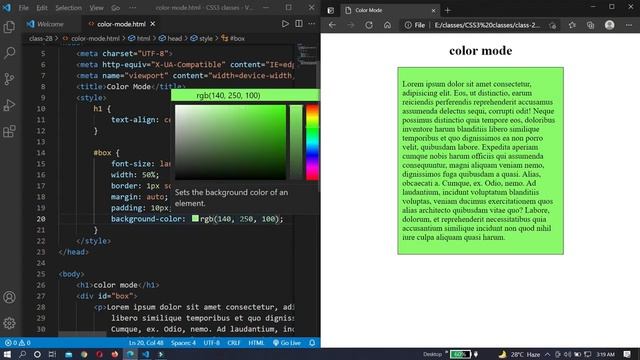The height and width of the screenshot is (360, 640).
Task: Open Task View on the taskbar
Action: (x=52, y=354)
